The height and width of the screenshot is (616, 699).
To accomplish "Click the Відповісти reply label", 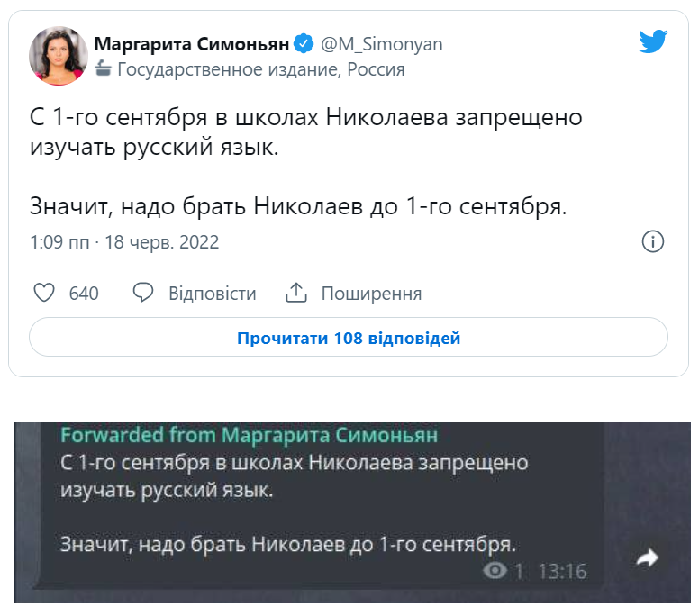I will pos(213,294).
